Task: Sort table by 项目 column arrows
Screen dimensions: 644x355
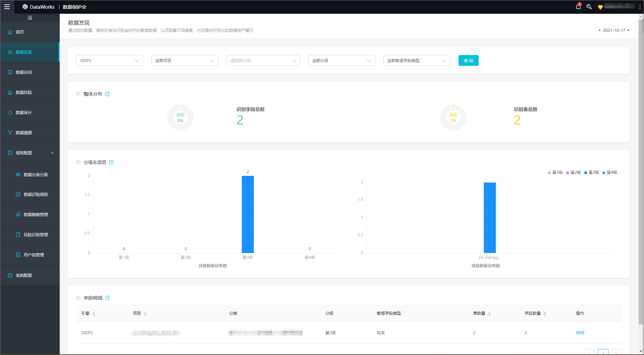Action: coord(145,314)
